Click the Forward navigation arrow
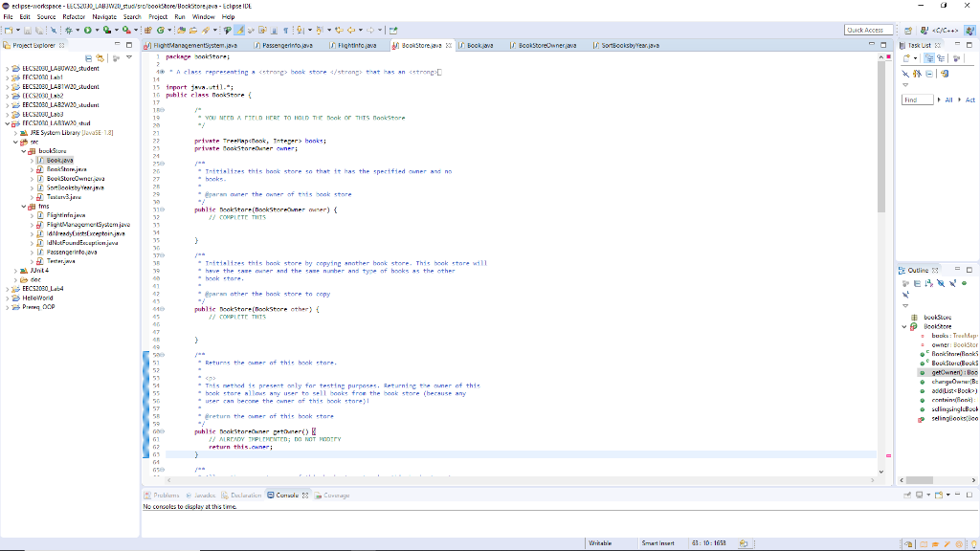Screen dimensions: 980x551 pyautogui.click(x=370, y=30)
